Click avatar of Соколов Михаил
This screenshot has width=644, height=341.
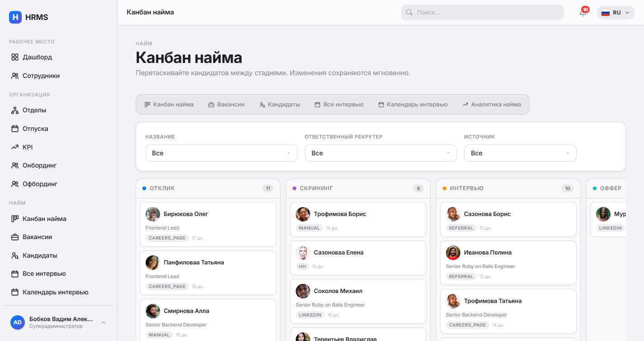[x=303, y=291]
